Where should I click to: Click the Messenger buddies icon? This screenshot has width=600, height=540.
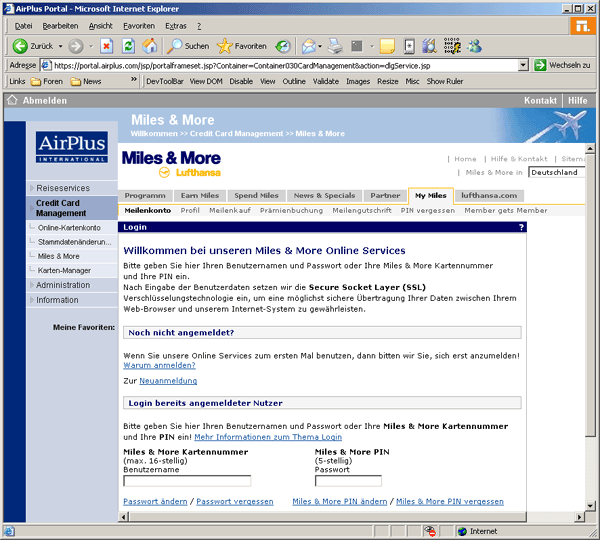tap(474, 46)
